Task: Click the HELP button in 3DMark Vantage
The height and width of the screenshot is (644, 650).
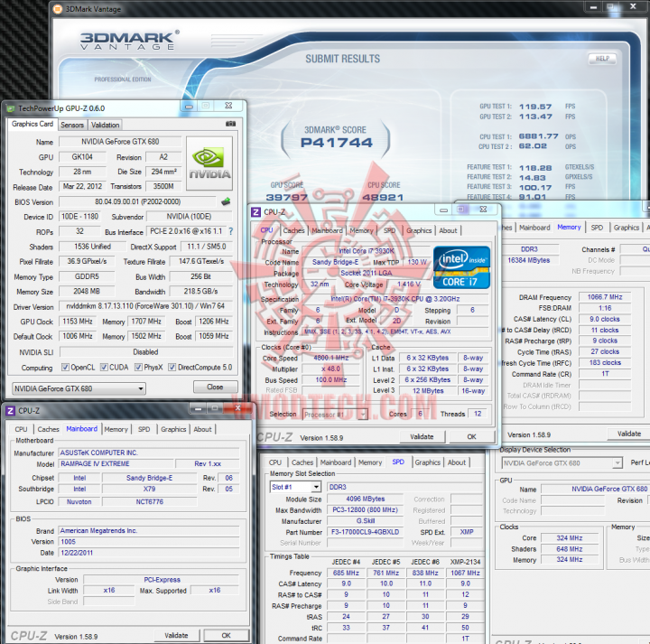Action: tap(602, 59)
